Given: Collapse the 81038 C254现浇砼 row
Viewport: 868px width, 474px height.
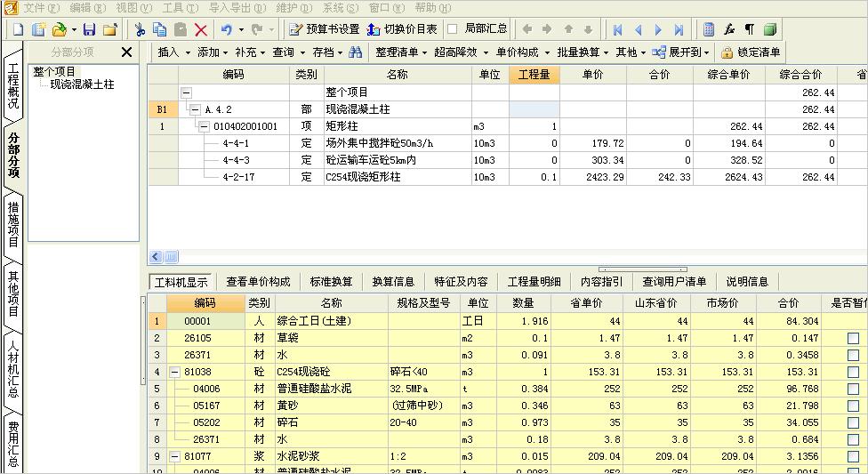Looking at the screenshot, I should coord(175,372).
